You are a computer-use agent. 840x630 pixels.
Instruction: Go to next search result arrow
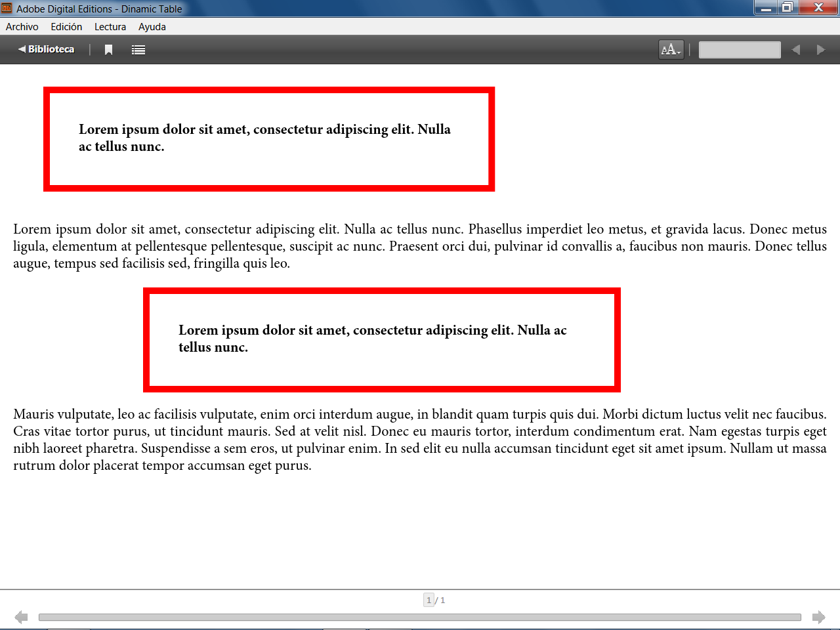pos(820,50)
